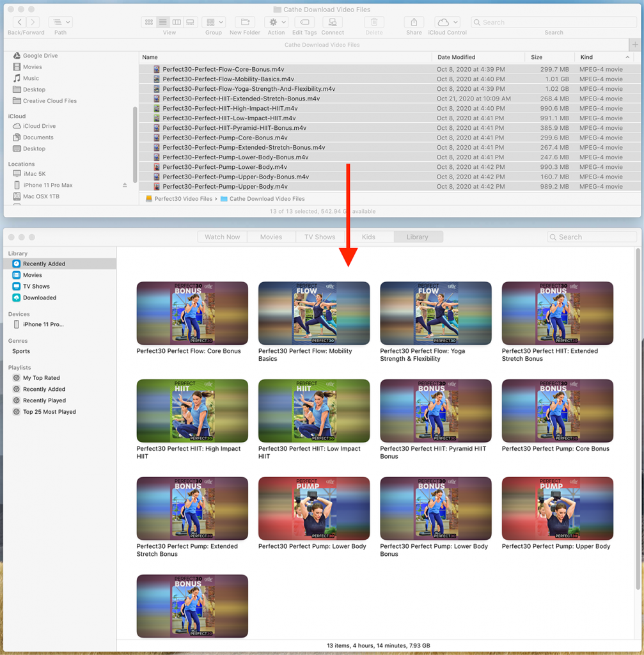
Task: Click the Finder Forward arrow button
Action: coord(33,22)
